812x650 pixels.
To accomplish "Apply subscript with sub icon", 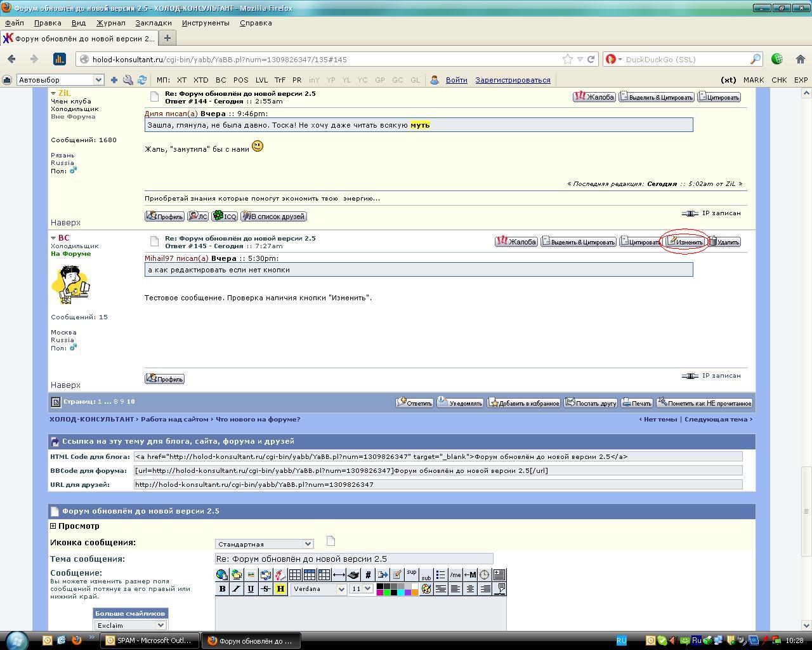I will point(426,576).
